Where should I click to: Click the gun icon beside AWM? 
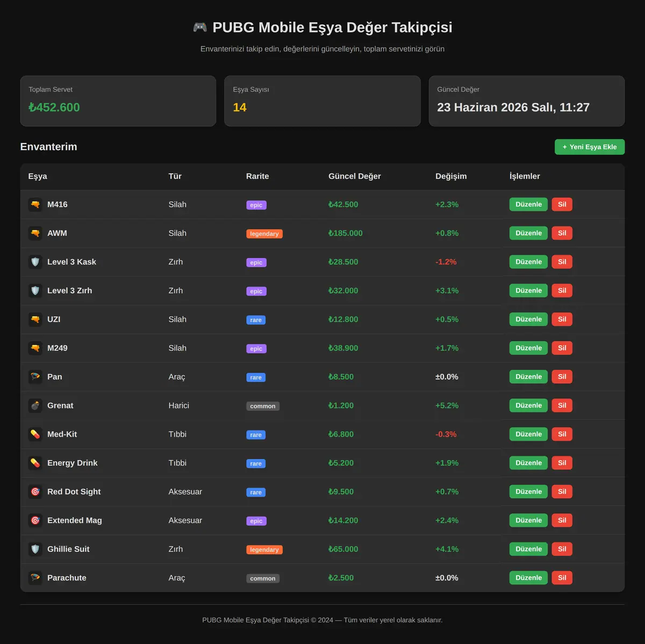(x=35, y=233)
